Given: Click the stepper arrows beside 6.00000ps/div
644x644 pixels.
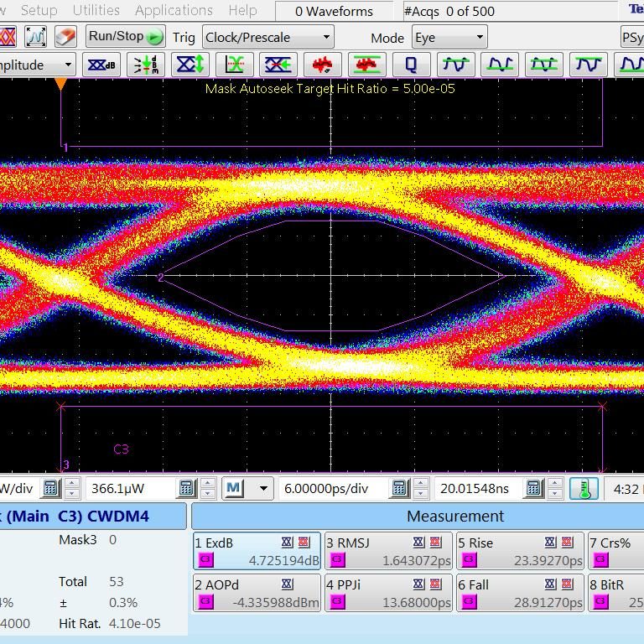Looking at the screenshot, I should click(x=421, y=488).
